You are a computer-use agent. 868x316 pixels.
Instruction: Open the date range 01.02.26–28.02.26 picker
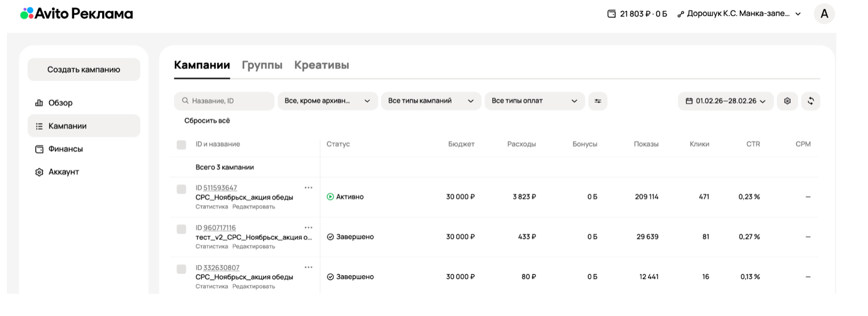[725, 101]
